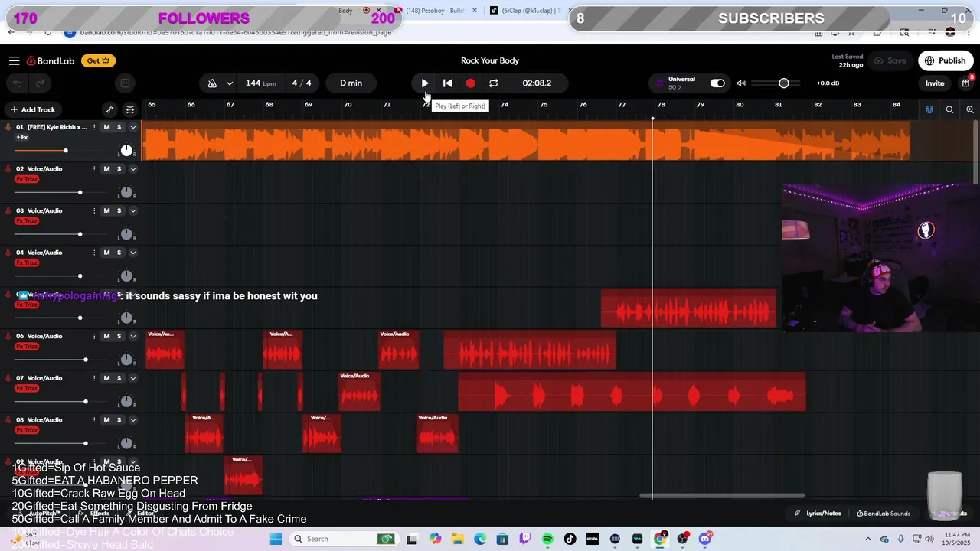The image size is (980, 551).
Task: Open Fx Trizz on track 03
Action: coord(27,221)
